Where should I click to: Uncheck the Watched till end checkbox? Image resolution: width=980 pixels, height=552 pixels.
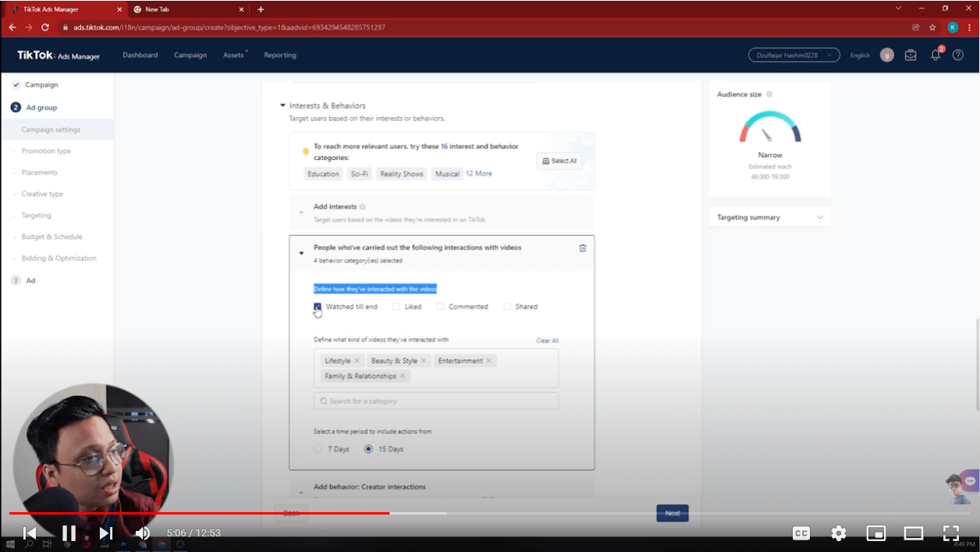click(x=318, y=307)
